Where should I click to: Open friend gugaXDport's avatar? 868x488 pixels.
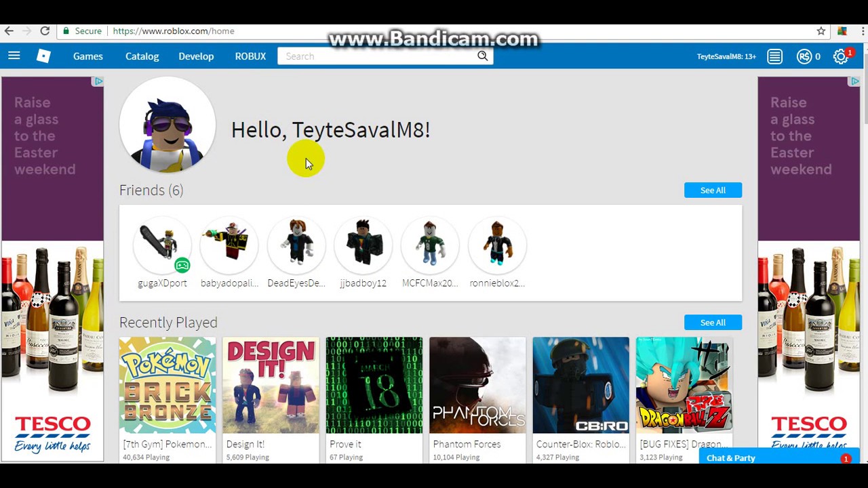(x=162, y=244)
